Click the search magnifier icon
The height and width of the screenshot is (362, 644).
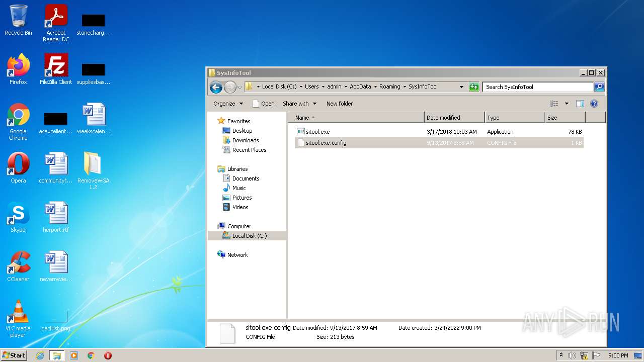click(x=599, y=87)
